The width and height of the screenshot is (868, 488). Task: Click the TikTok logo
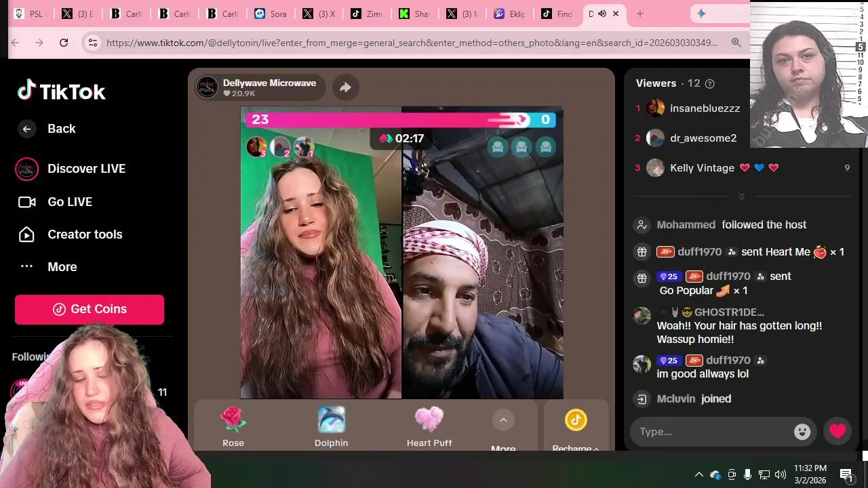pyautogui.click(x=62, y=91)
